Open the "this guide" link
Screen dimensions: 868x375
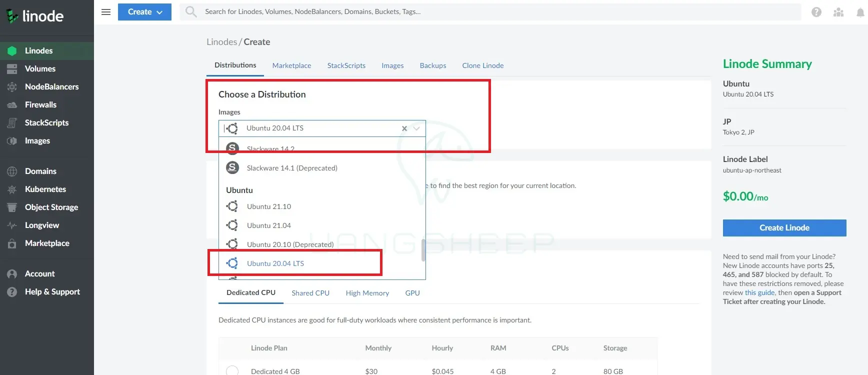point(760,293)
